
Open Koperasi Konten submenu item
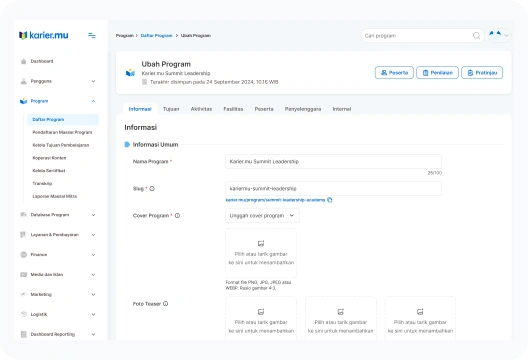click(49, 158)
